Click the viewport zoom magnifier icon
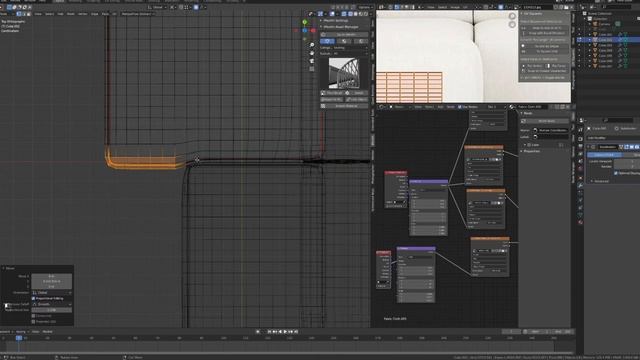The image size is (640, 360). point(312,45)
